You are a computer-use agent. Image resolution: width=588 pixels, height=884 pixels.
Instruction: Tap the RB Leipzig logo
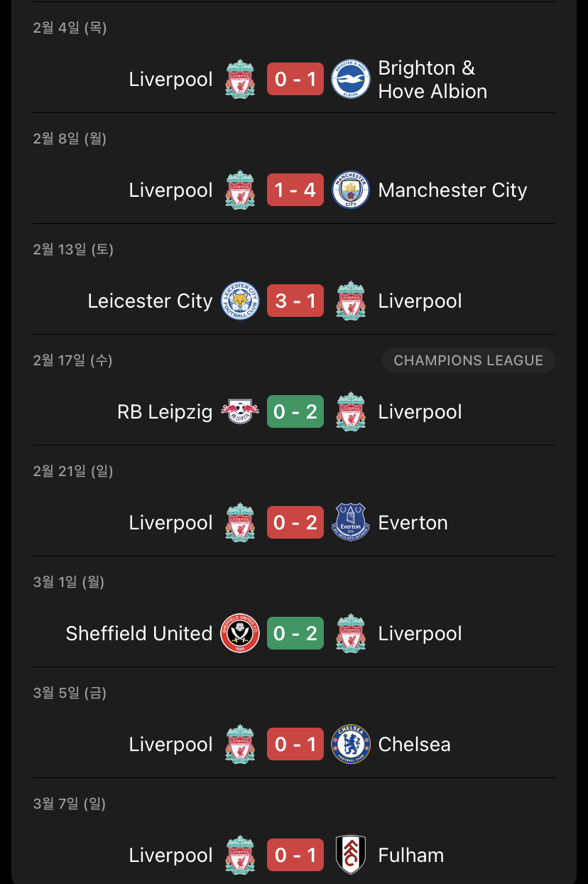click(240, 411)
